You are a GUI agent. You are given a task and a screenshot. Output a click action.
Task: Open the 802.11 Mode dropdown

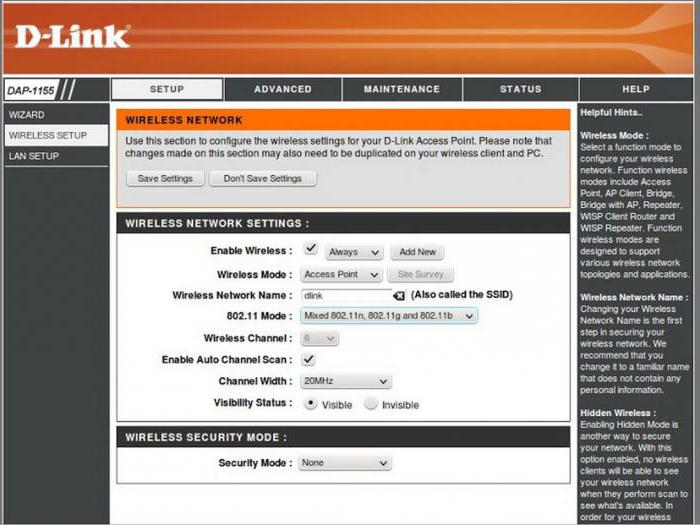tap(389, 316)
